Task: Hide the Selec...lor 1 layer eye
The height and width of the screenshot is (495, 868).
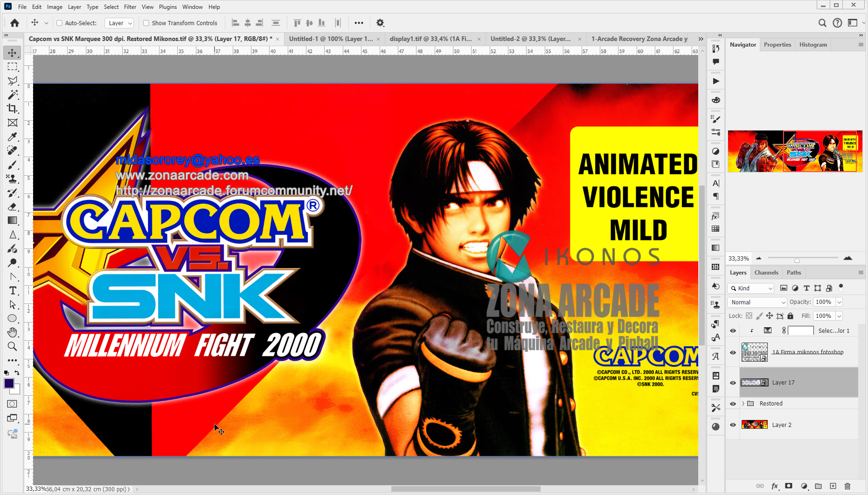Action: pos(733,330)
